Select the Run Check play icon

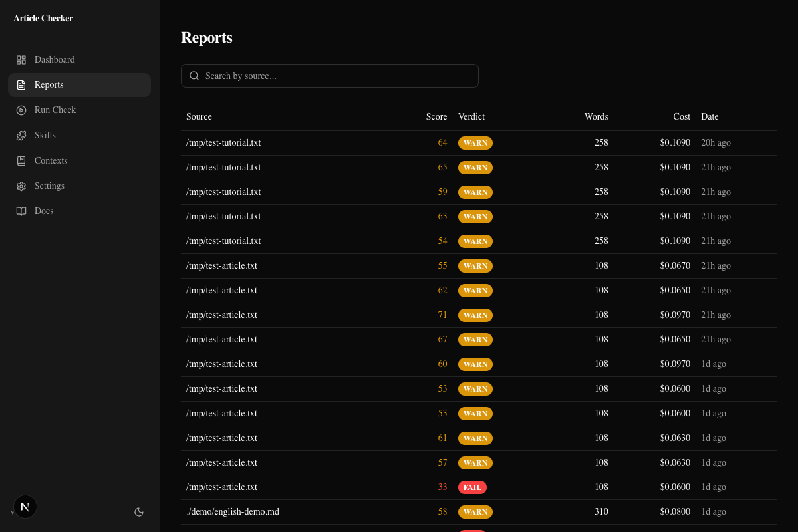(x=21, y=110)
